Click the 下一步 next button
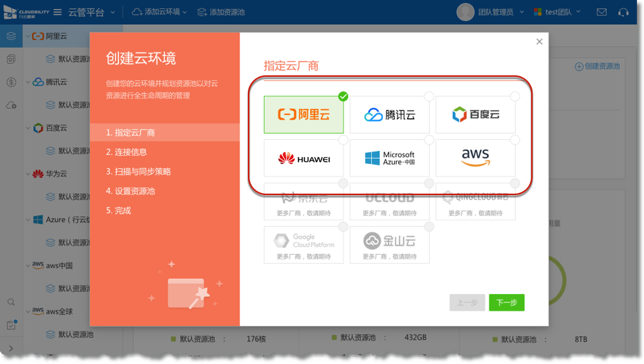Image resolution: width=644 pixels, height=364 pixels. click(506, 302)
